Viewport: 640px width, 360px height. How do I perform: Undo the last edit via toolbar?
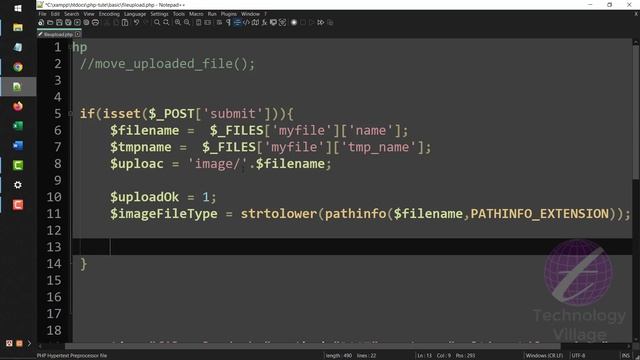(x=136, y=22)
